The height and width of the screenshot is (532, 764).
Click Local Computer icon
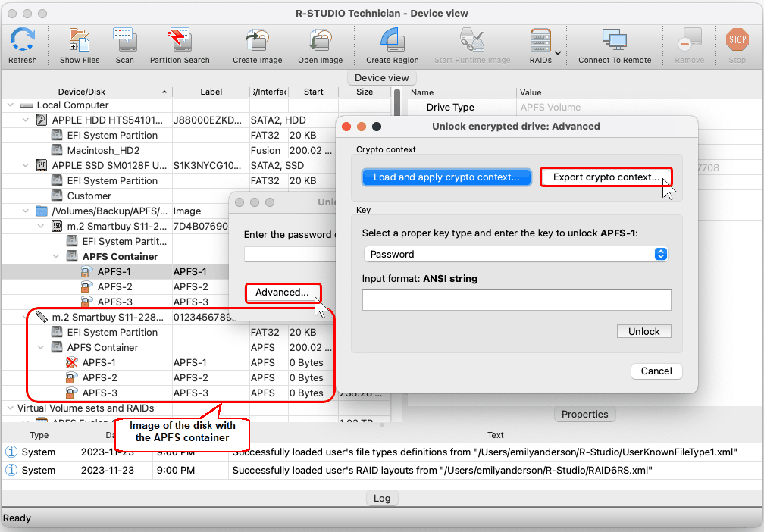(27, 105)
